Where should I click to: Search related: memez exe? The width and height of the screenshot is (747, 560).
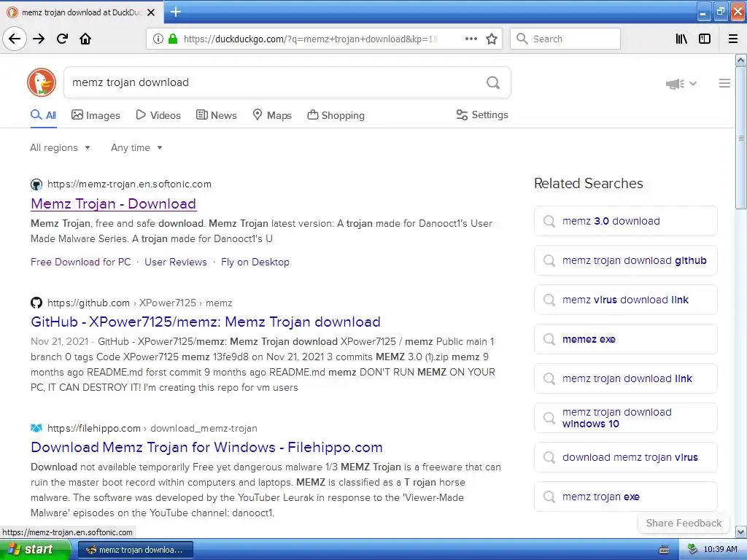(625, 339)
